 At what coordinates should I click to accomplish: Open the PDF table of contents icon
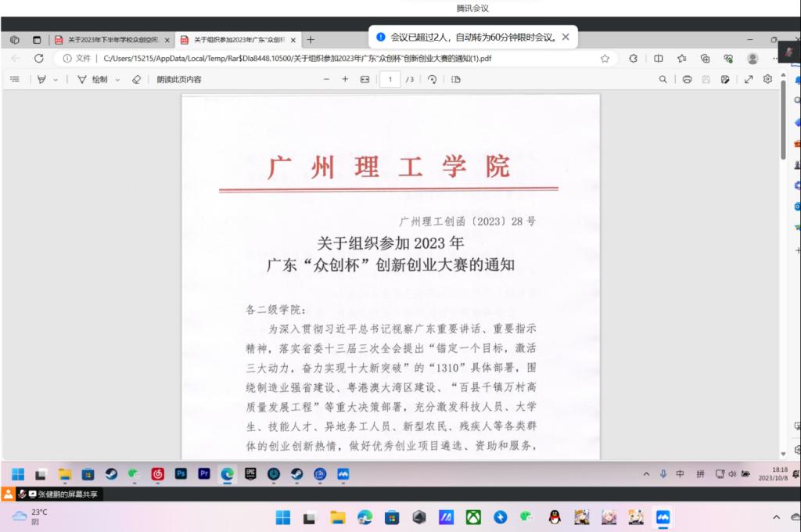14,79
